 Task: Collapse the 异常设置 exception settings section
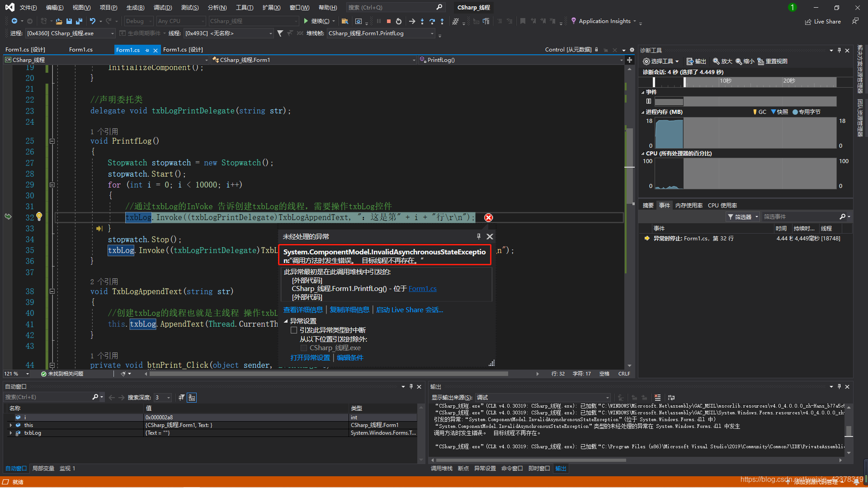click(286, 321)
